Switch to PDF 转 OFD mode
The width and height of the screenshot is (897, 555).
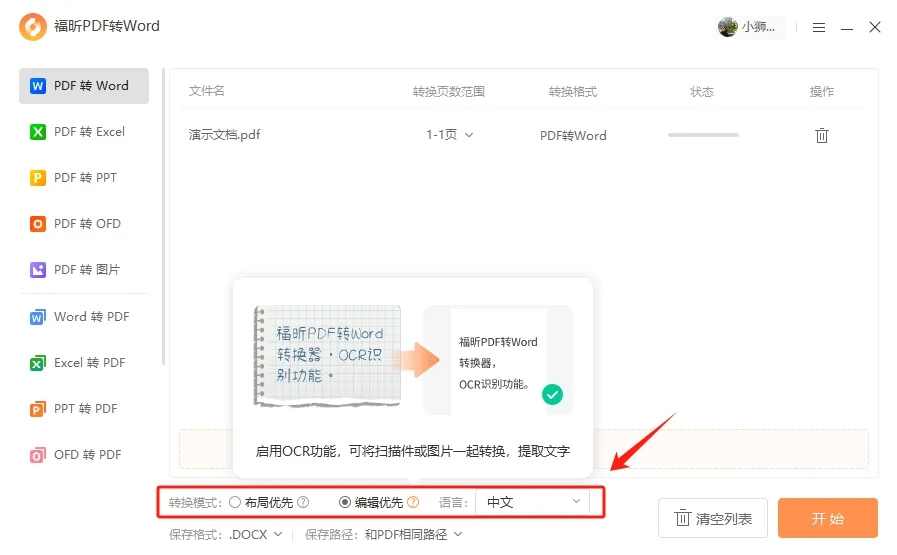(x=84, y=224)
